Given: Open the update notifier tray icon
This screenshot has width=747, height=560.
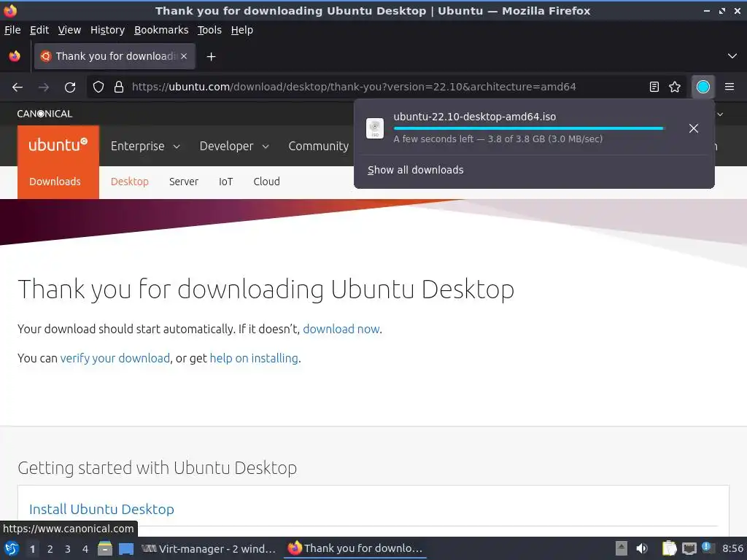Looking at the screenshot, I should click(708, 548).
